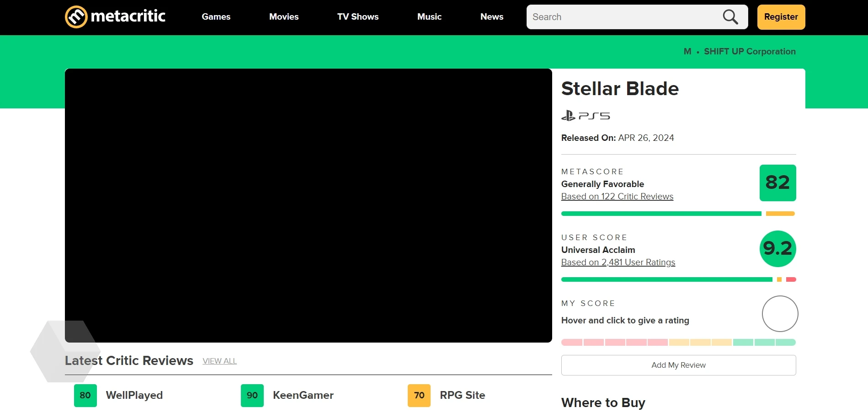Click the Metacritic logo
Screen dimensions: 868x413
(115, 17)
